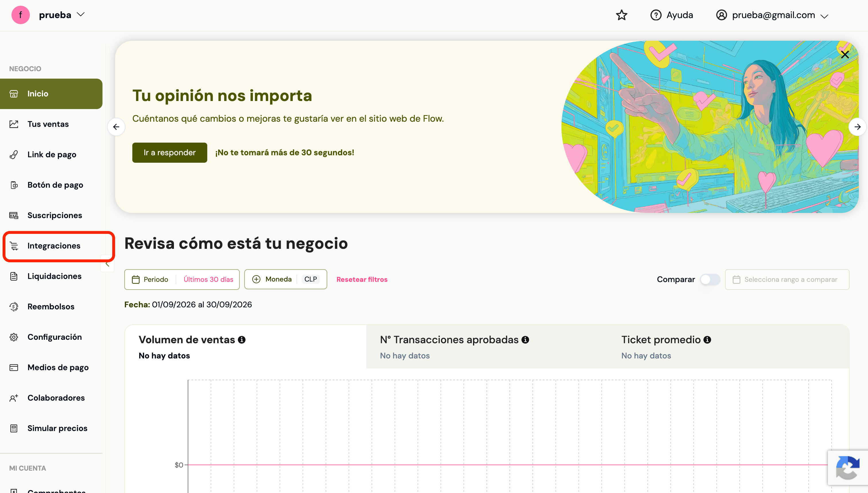
Task: Open the prueba@gmail.com account menu chevron
Action: [x=824, y=16]
